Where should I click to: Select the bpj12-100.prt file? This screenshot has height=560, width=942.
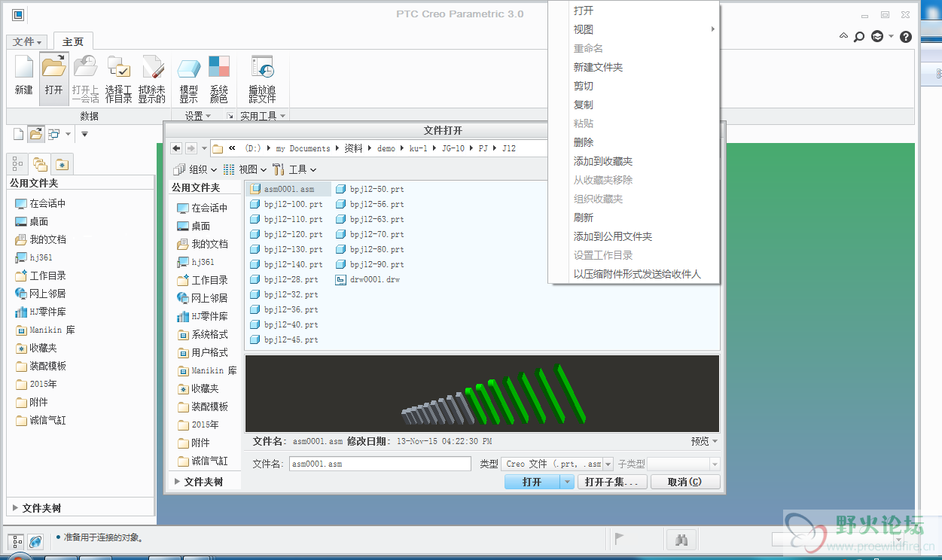click(x=287, y=204)
